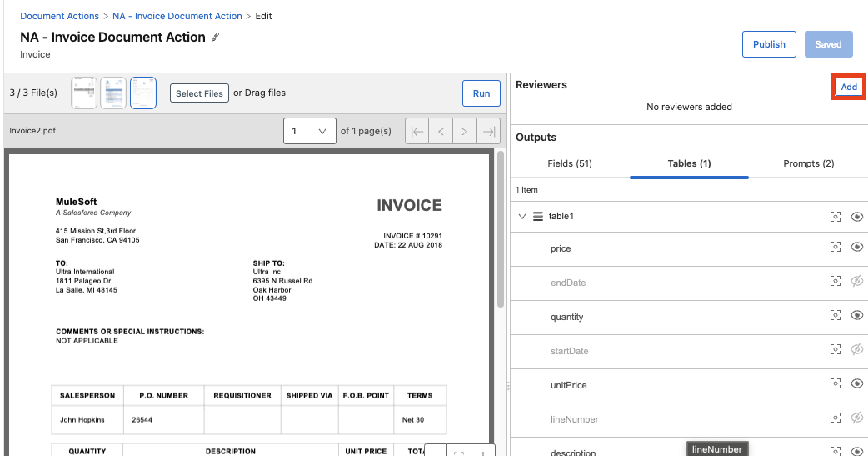Click the 1 item count label
The height and width of the screenshot is (456, 868).
tap(526, 189)
